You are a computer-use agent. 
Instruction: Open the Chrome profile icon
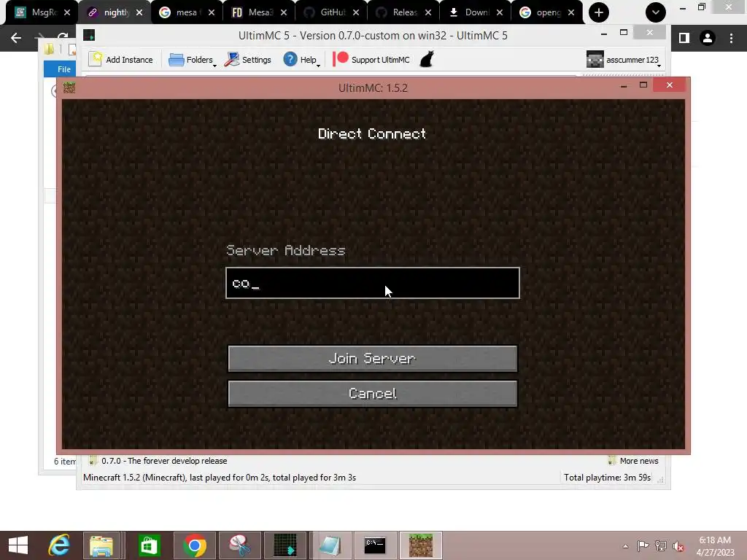coord(708,38)
